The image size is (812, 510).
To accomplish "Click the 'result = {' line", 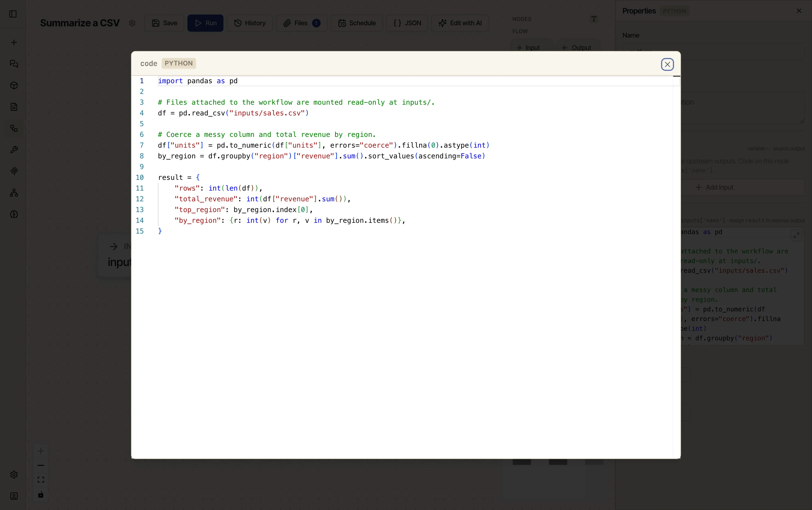I will click(179, 178).
